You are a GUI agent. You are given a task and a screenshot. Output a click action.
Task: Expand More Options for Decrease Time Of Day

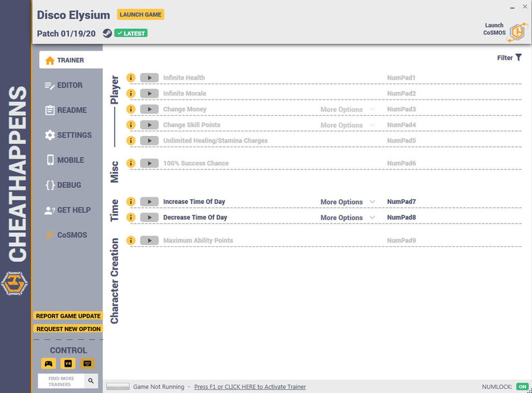point(347,217)
